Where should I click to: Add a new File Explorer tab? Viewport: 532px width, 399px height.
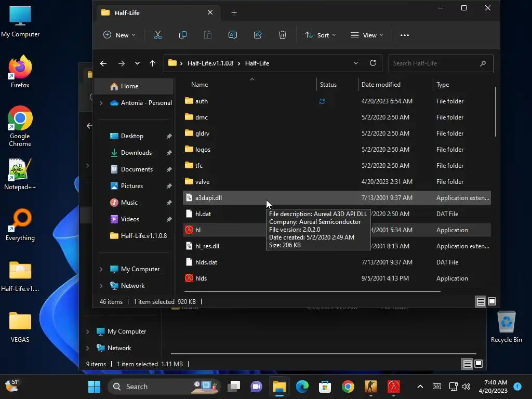click(234, 12)
